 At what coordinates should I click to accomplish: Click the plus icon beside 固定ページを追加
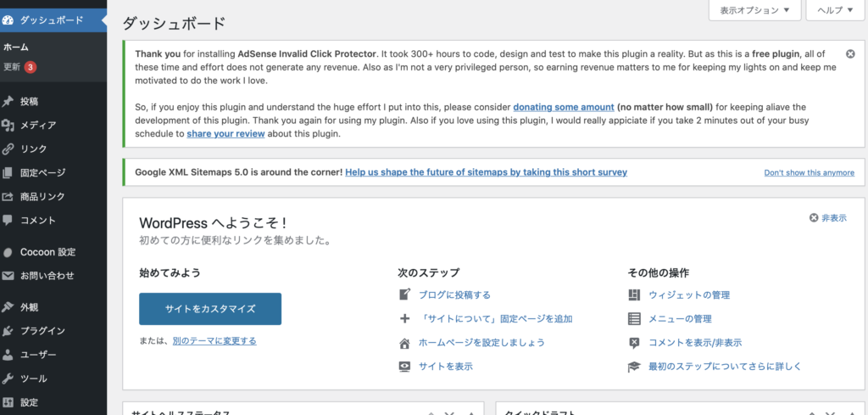404,318
